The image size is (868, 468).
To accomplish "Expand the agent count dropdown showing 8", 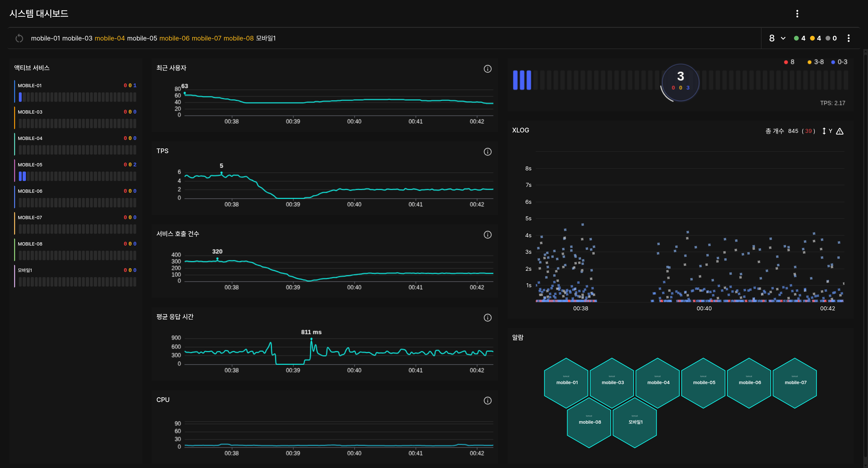I will tap(777, 38).
